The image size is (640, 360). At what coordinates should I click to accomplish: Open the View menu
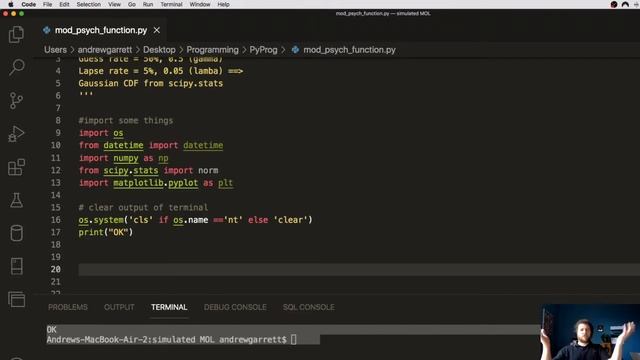click(114, 4)
